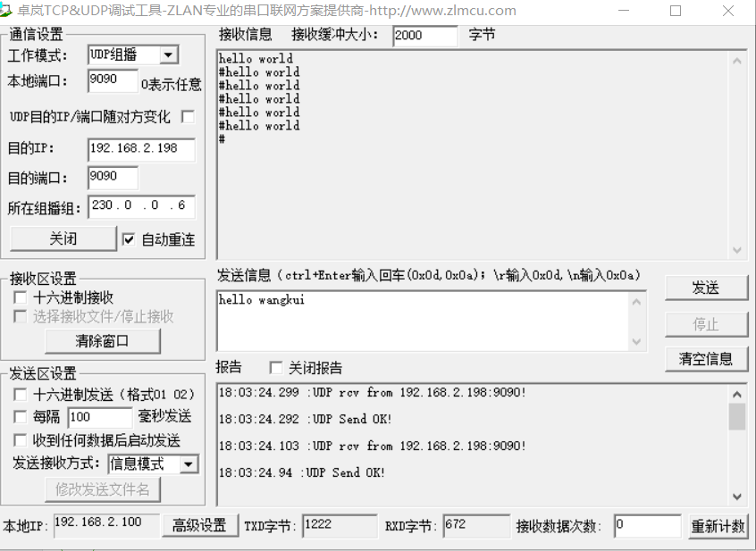Screen dimensions: 756x551
Task: Disable the 自动重连 auto-reconnect option
Action: click(x=130, y=239)
